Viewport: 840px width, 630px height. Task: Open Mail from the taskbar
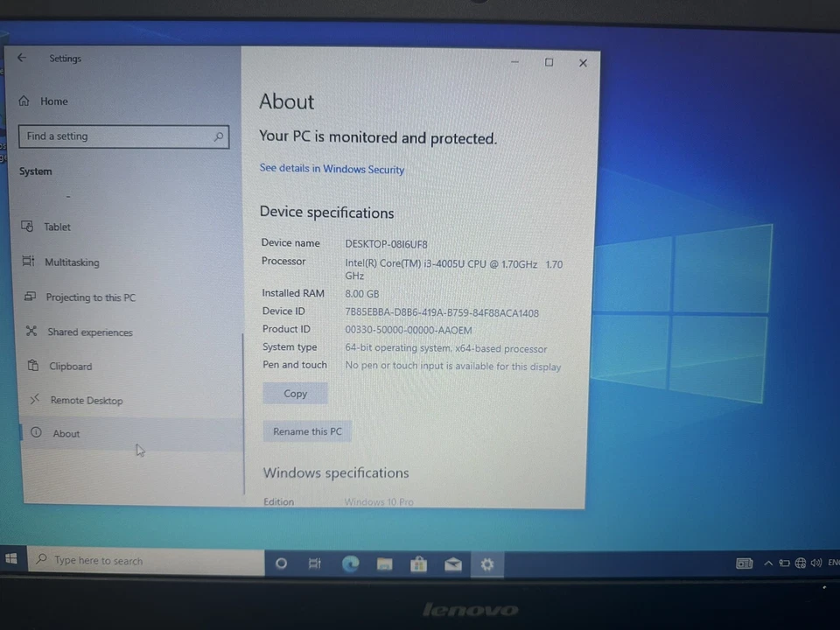tap(452, 564)
